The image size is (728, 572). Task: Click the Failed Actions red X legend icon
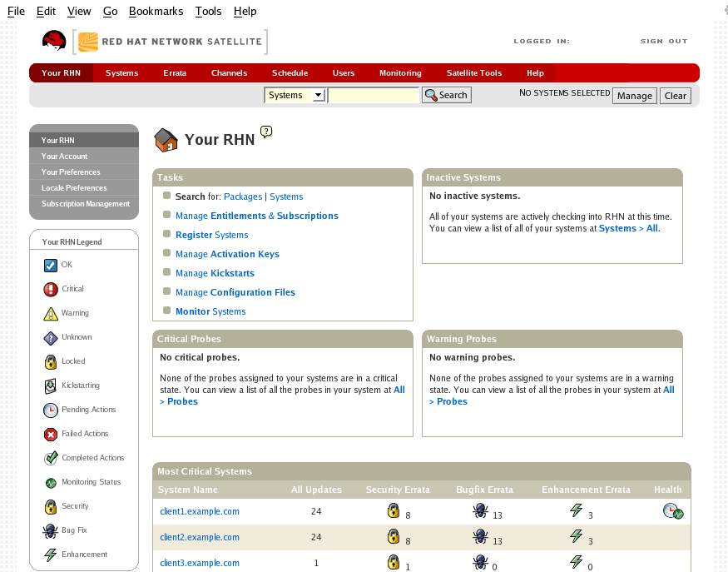[51, 435]
